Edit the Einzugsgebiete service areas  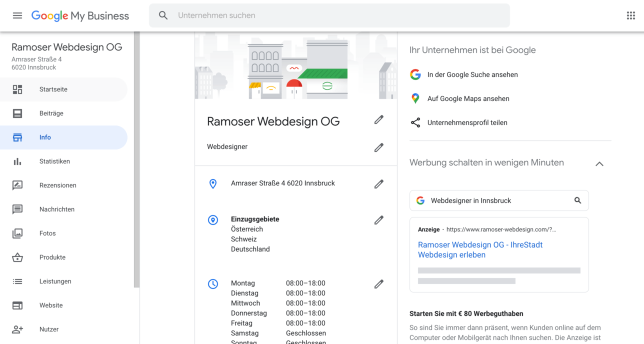coord(379,220)
